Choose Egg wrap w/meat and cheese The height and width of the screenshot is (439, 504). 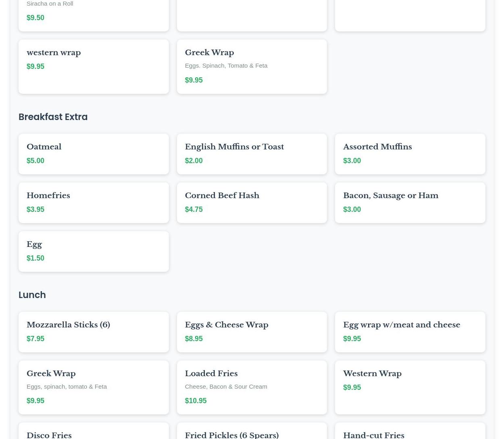click(410, 332)
